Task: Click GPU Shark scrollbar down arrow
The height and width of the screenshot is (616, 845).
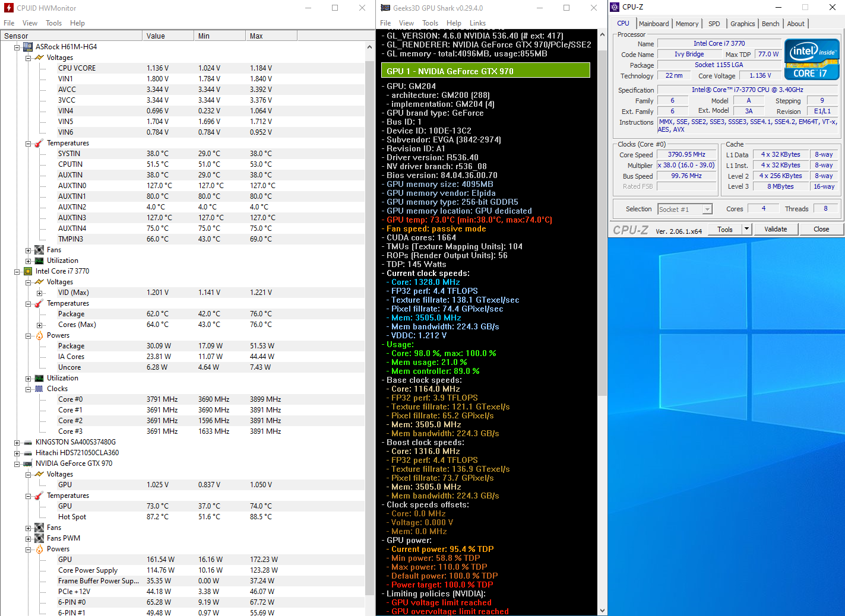Action: pos(603,611)
